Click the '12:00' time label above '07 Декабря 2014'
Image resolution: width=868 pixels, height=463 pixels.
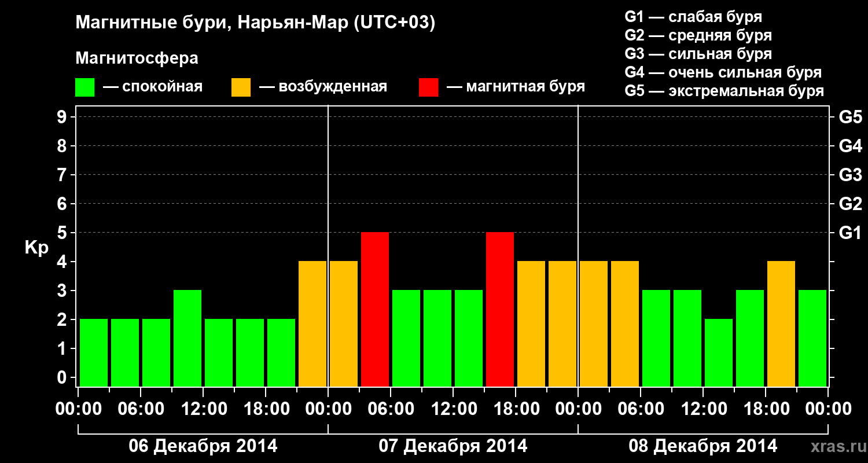pos(453,409)
